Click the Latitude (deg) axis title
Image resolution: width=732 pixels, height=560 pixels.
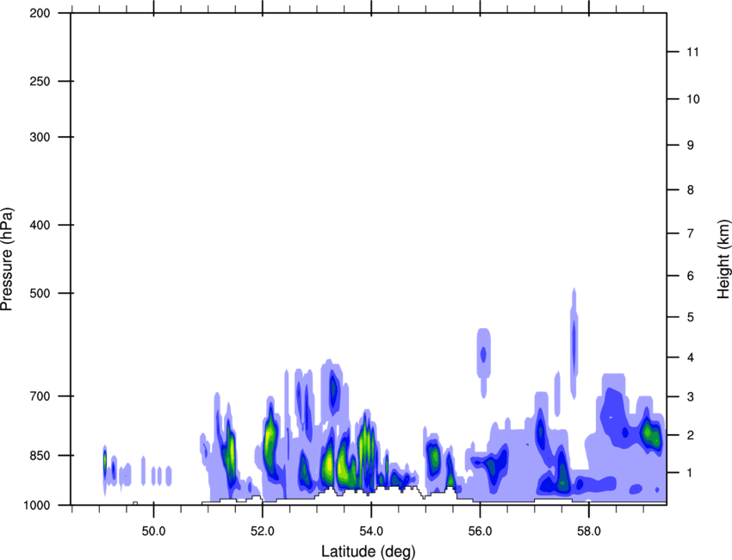(368, 551)
